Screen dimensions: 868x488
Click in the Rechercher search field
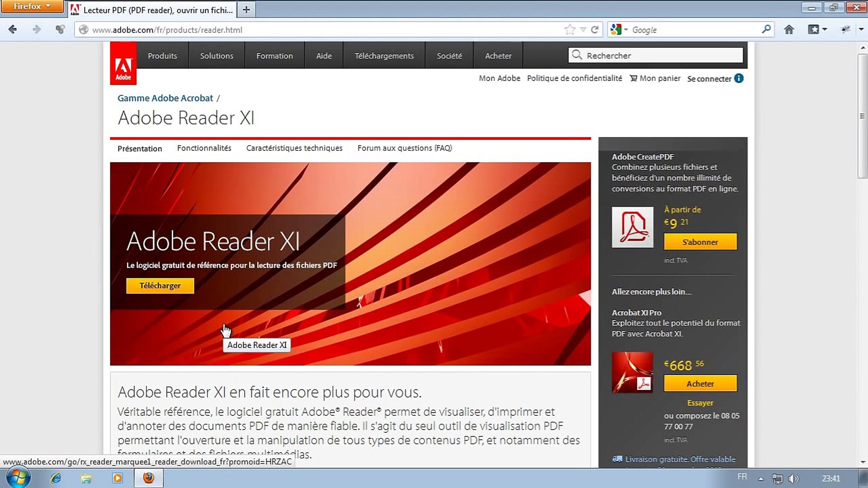coord(660,56)
